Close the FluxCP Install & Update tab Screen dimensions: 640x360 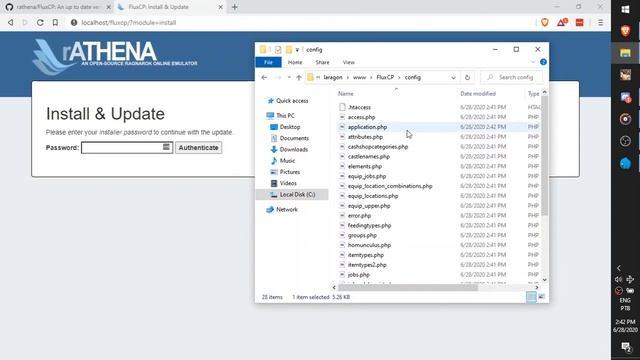(220, 7)
